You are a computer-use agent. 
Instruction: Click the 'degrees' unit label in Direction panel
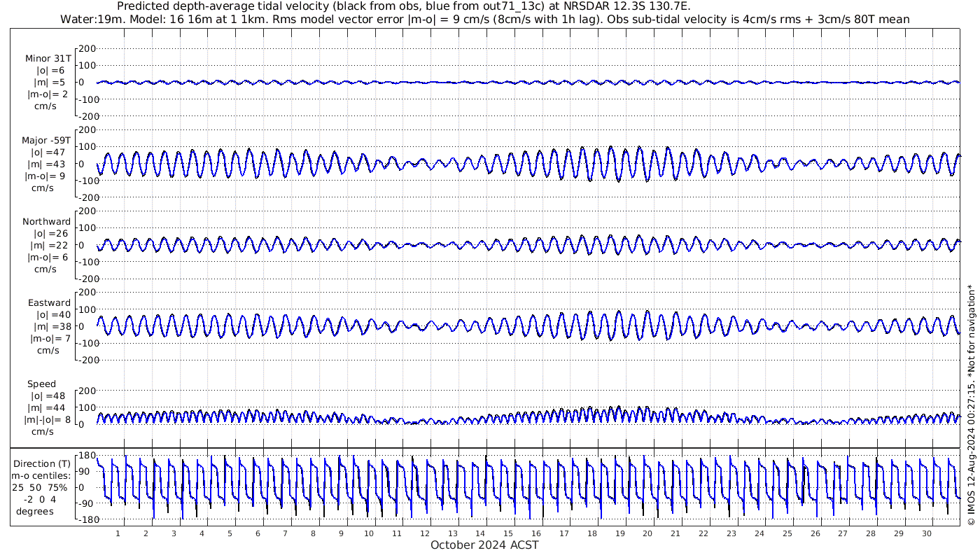tap(35, 512)
